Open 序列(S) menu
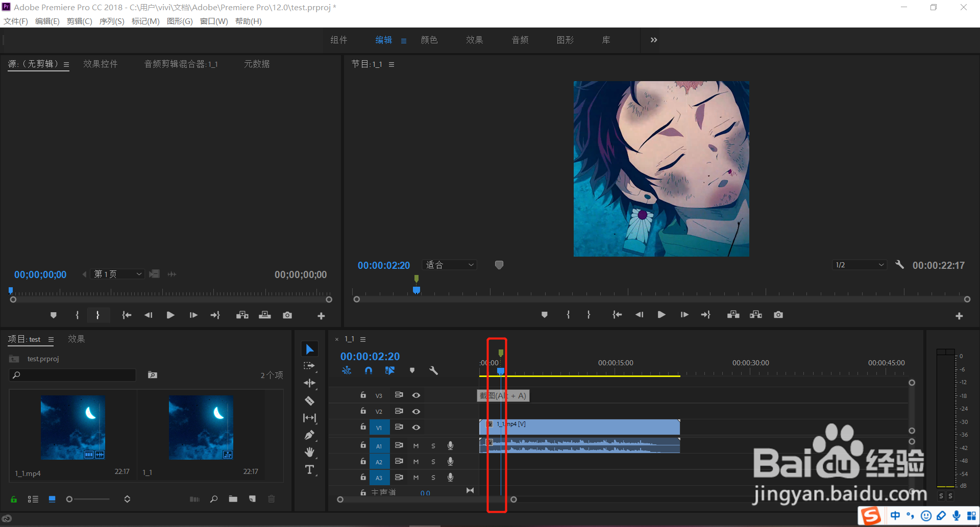 112,21
